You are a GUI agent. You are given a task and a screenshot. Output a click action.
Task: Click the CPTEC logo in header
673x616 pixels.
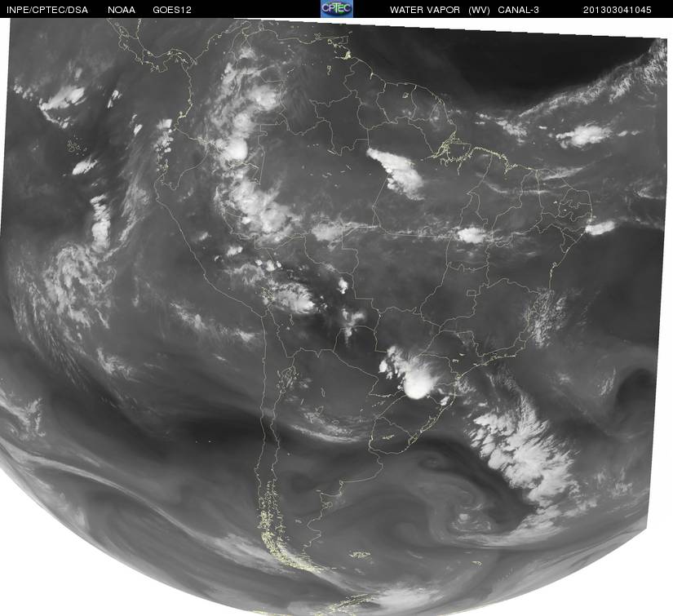pyautogui.click(x=337, y=9)
